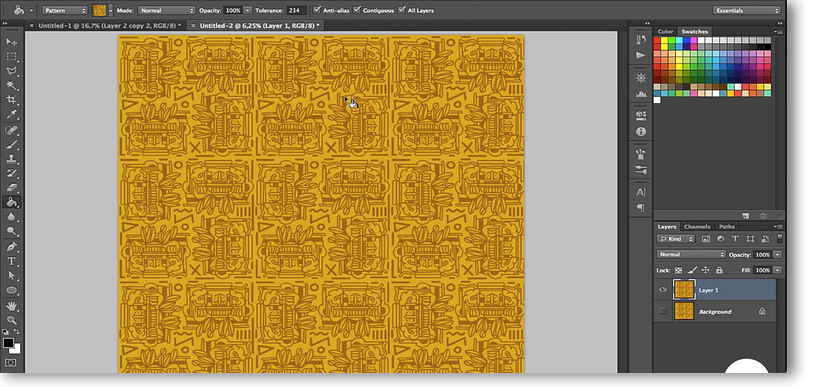Expand the layer blend mode Normal dropdown
This screenshot has height=387, width=820.
(x=691, y=255)
